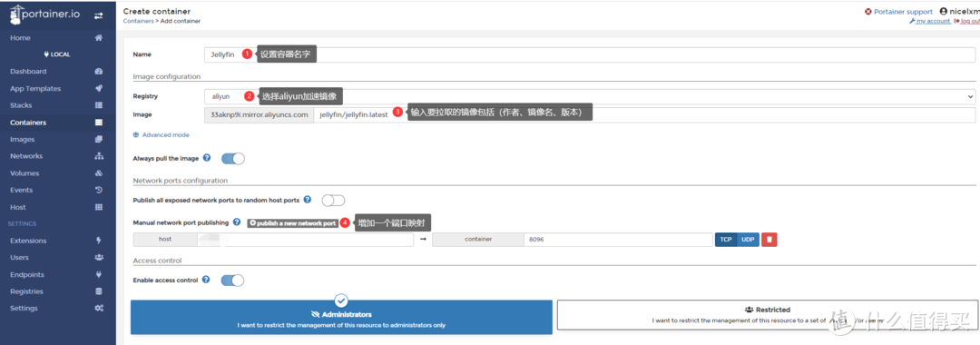Image resolution: width=980 pixels, height=345 pixels.
Task: Click the Users group icon
Action: [99, 258]
